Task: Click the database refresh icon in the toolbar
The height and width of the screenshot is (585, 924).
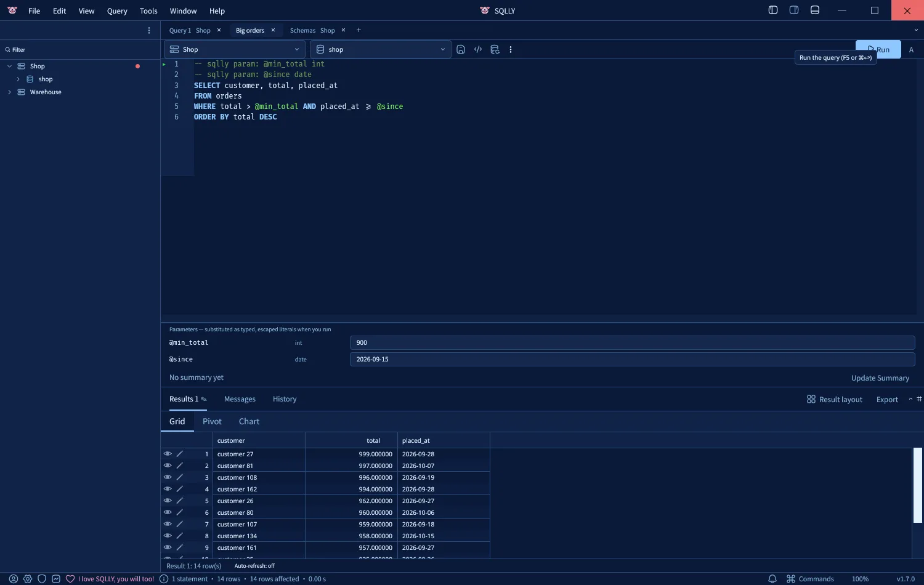Action: pos(495,49)
